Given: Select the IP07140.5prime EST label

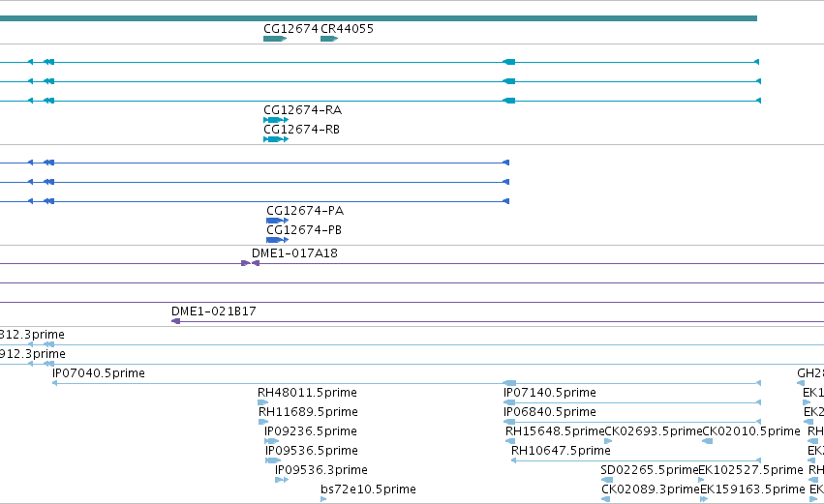Looking at the screenshot, I should [x=550, y=393].
